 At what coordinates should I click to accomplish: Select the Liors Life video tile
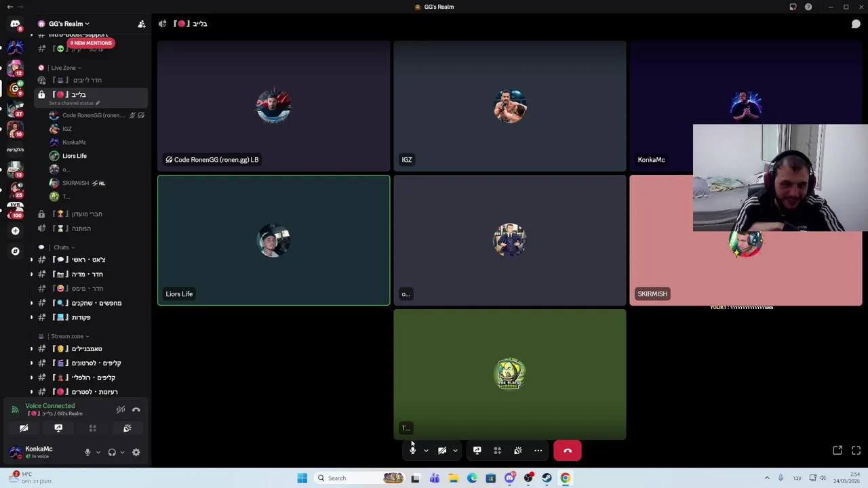(x=274, y=241)
